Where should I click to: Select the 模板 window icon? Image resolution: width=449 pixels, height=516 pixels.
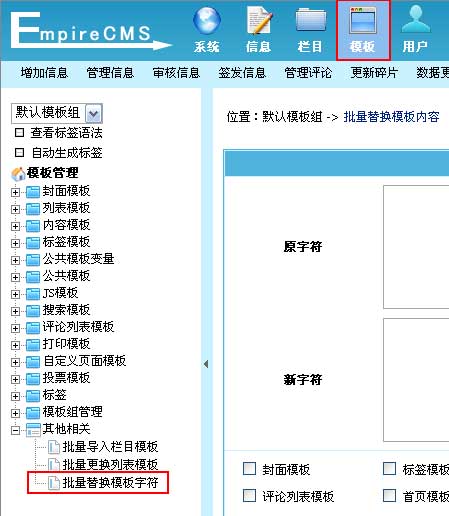pos(363,21)
